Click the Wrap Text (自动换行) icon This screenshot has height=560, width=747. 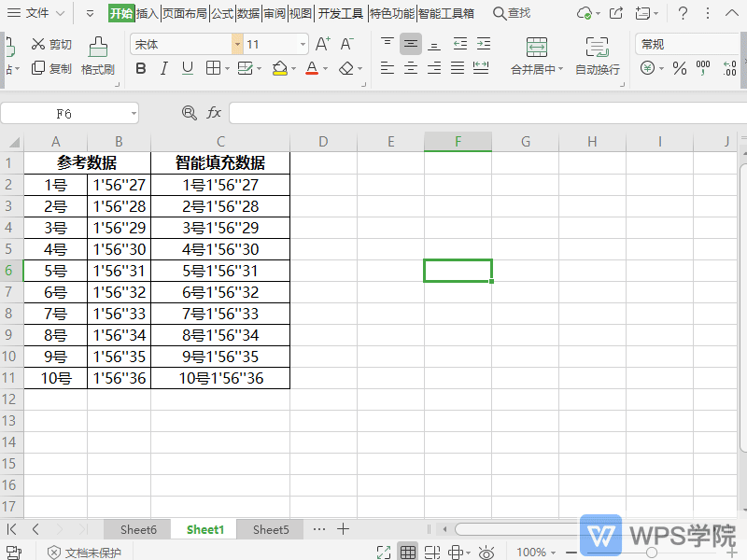(x=597, y=47)
